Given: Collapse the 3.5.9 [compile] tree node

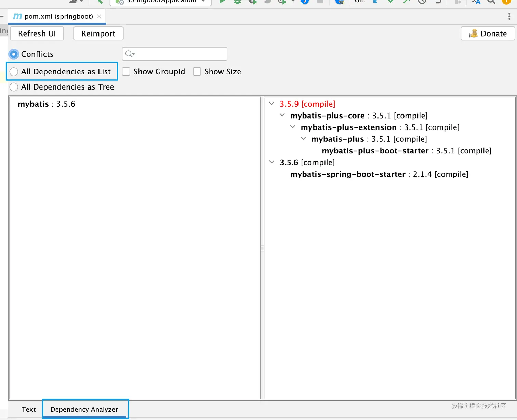Looking at the screenshot, I should click(x=272, y=103).
